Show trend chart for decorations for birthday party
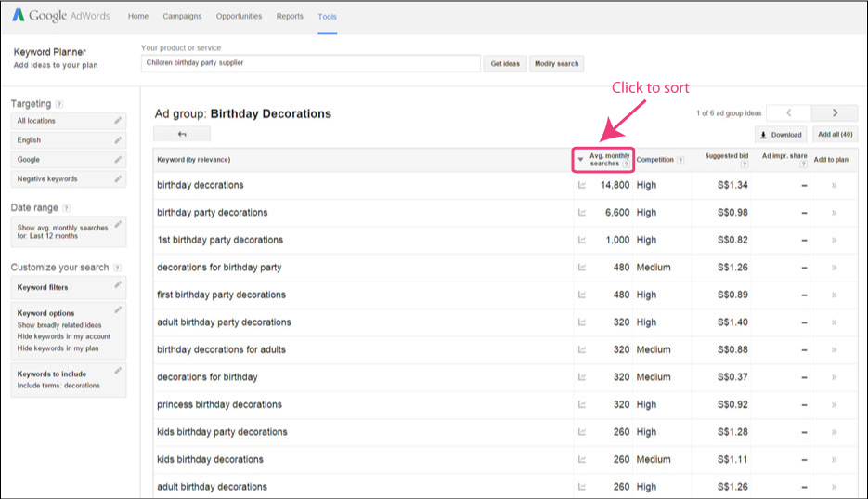 (x=582, y=268)
